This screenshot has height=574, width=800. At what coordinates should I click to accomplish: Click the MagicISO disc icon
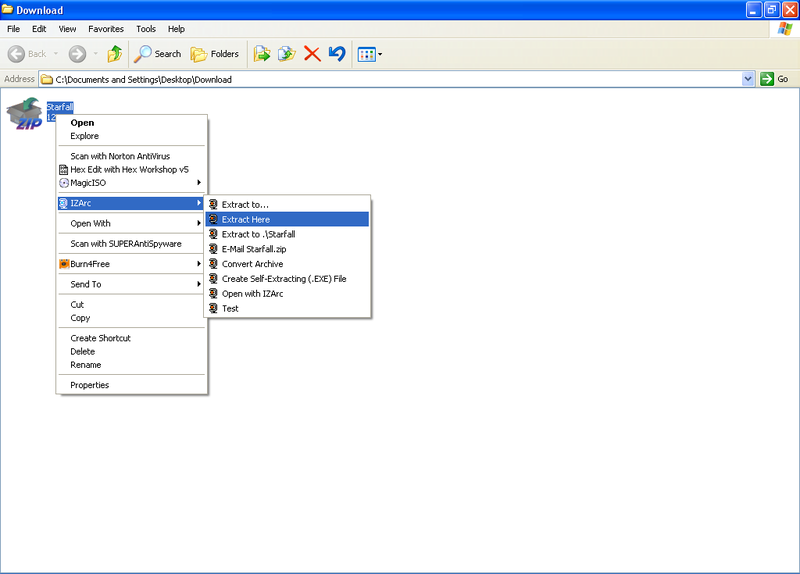pos(64,183)
